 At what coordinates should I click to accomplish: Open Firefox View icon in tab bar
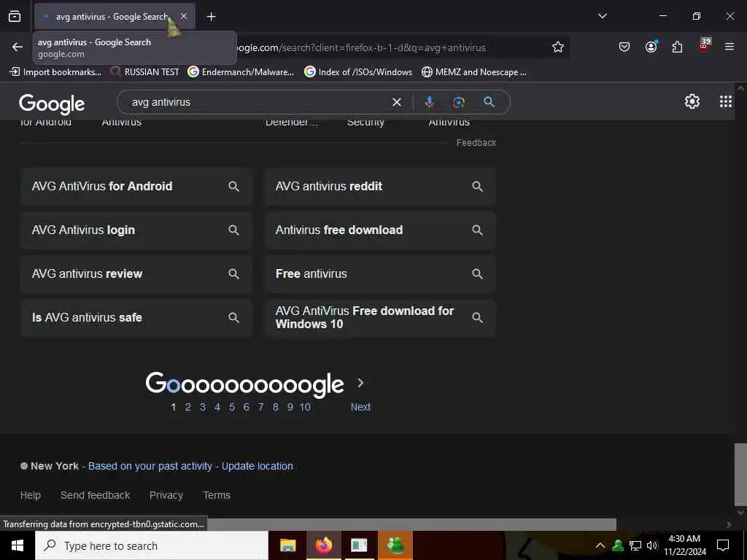[x=15, y=17]
